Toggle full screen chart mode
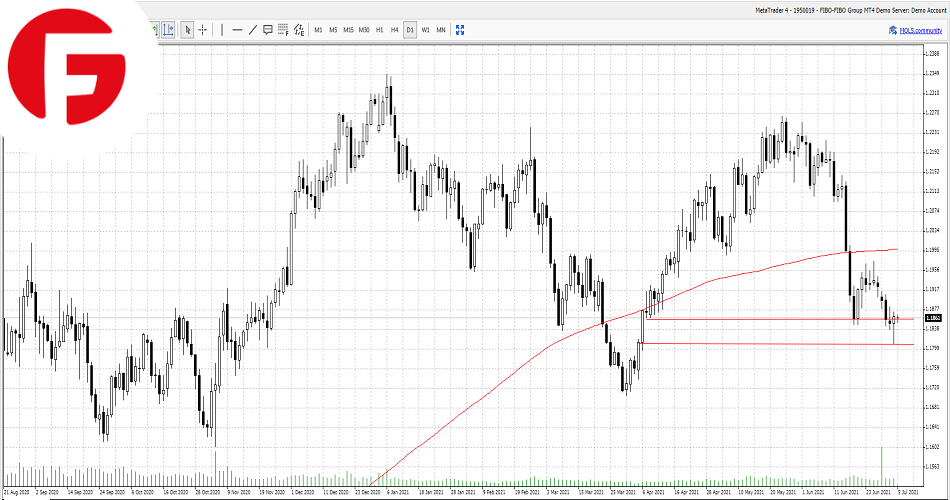The image size is (950, 500). pos(459,30)
